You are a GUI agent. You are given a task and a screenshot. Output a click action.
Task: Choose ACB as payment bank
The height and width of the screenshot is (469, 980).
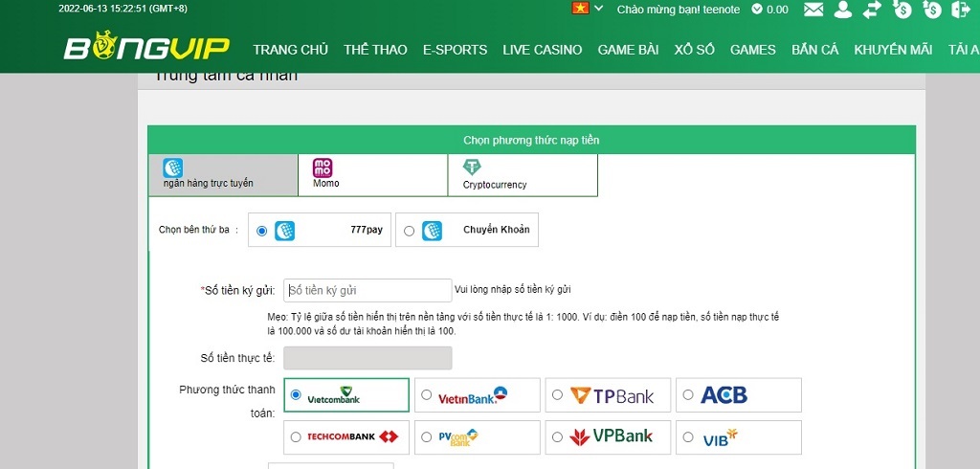coord(687,394)
